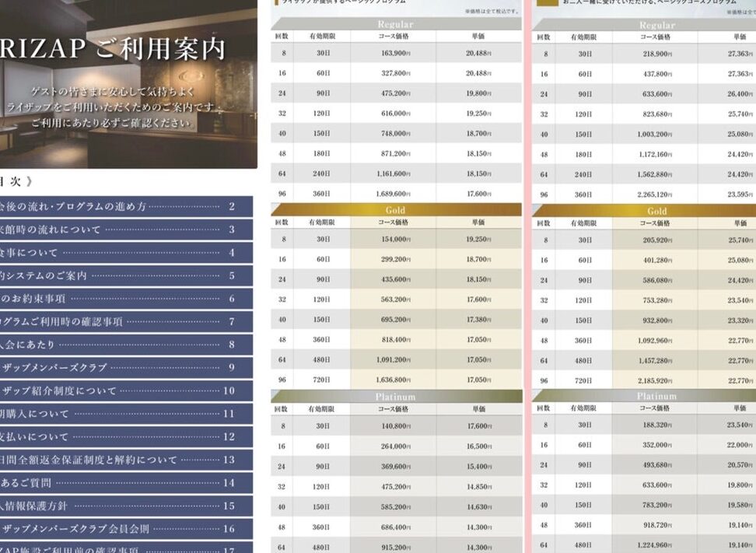Select the Gold price cell 299,200円

(395, 259)
